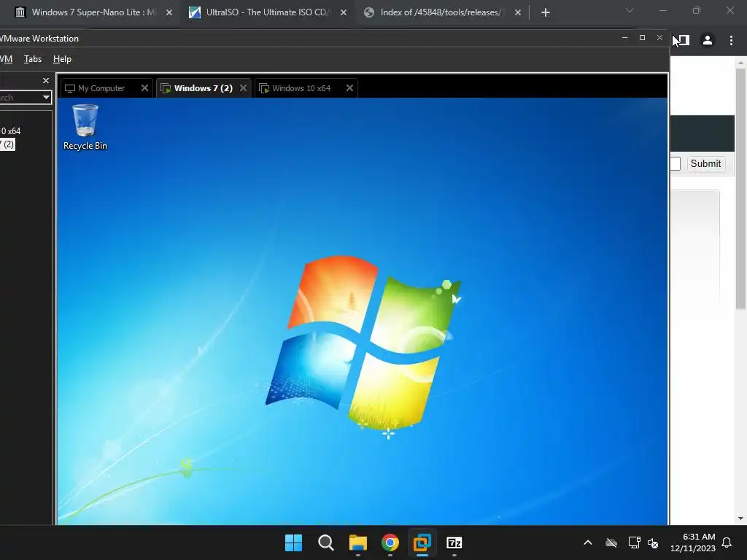747x560 pixels.
Task: Open the VM menu in VMware Workstation
Action: tap(6, 59)
